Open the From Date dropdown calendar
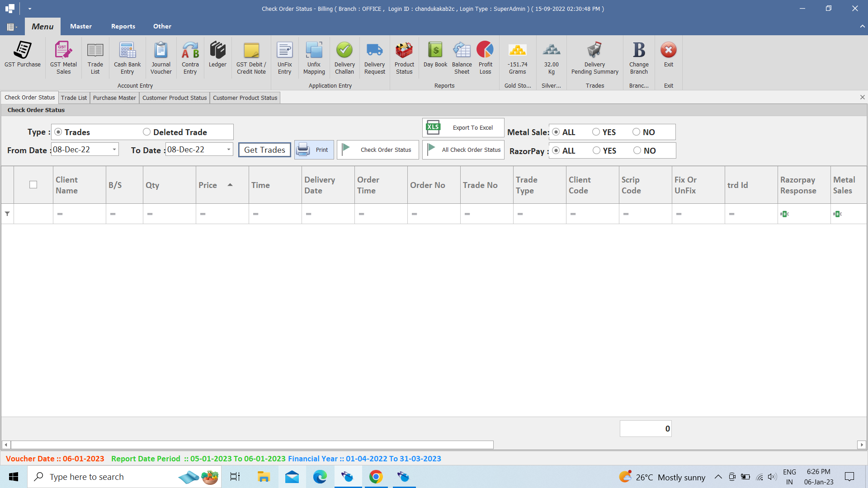The width and height of the screenshot is (868, 488). point(114,149)
